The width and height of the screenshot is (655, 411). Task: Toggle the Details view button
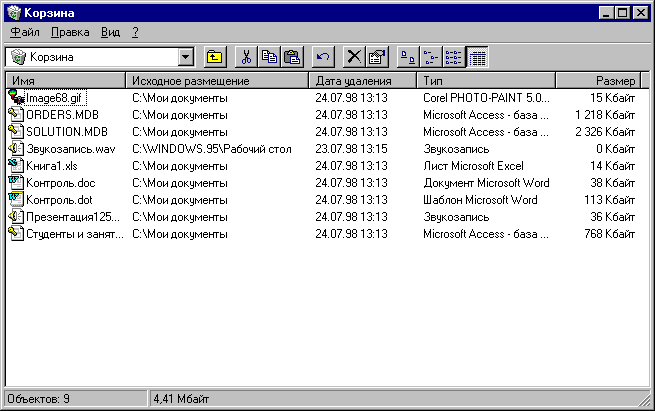pyautogui.click(x=477, y=57)
